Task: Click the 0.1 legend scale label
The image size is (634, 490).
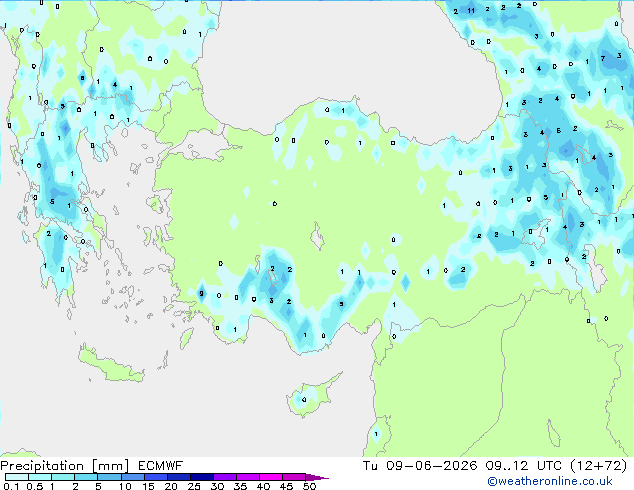Action: tap(11, 486)
